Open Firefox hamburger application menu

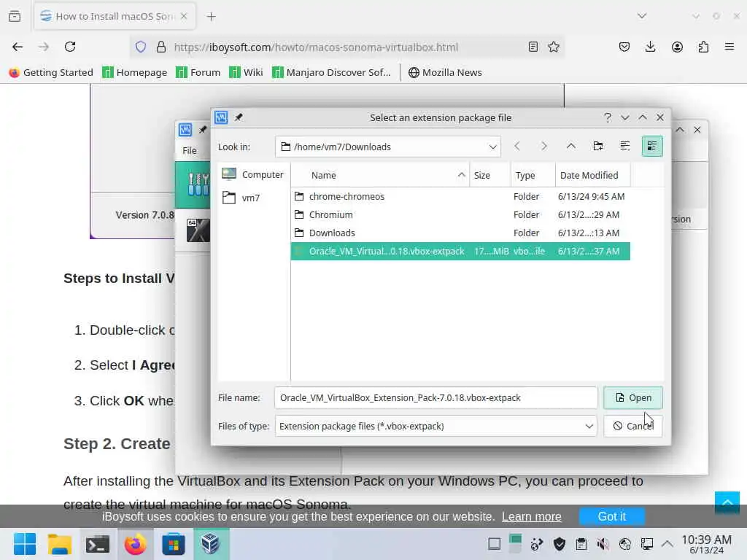pos(729,47)
